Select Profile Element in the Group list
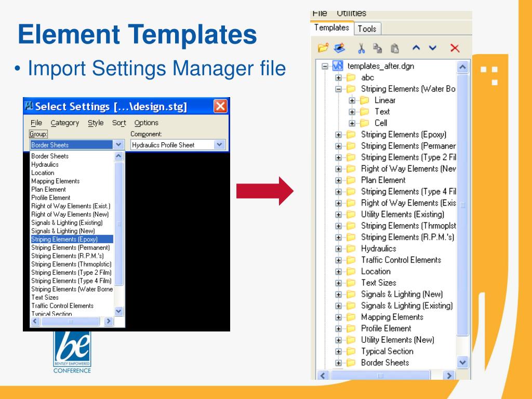Screen dimensions: 532x399 pos(51,198)
